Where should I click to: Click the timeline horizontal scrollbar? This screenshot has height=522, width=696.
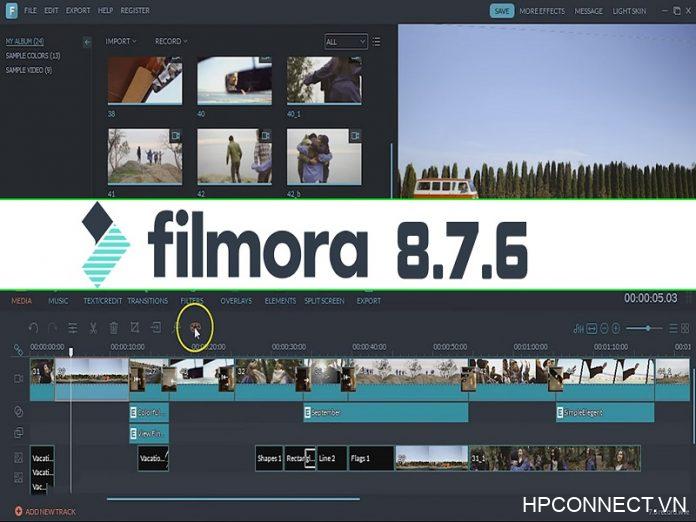pyautogui.click(x=233, y=499)
